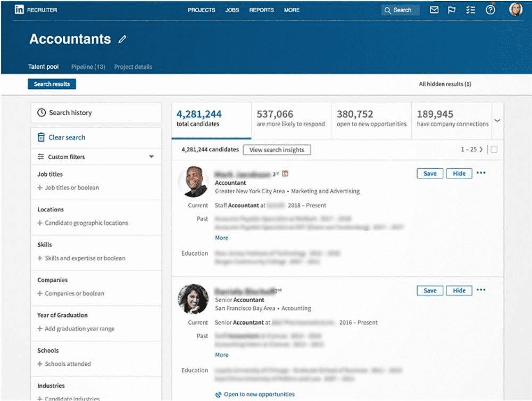Click the Search history clock icon
Image resolution: width=532 pixels, height=401 pixels.
(42, 112)
